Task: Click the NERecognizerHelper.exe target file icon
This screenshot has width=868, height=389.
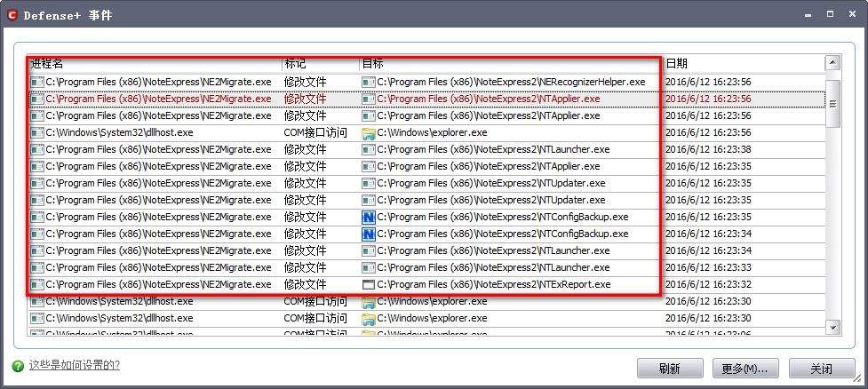Action: [368, 82]
